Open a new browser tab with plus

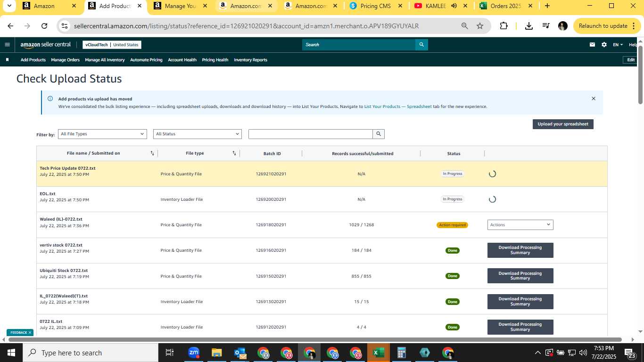pos(547,6)
